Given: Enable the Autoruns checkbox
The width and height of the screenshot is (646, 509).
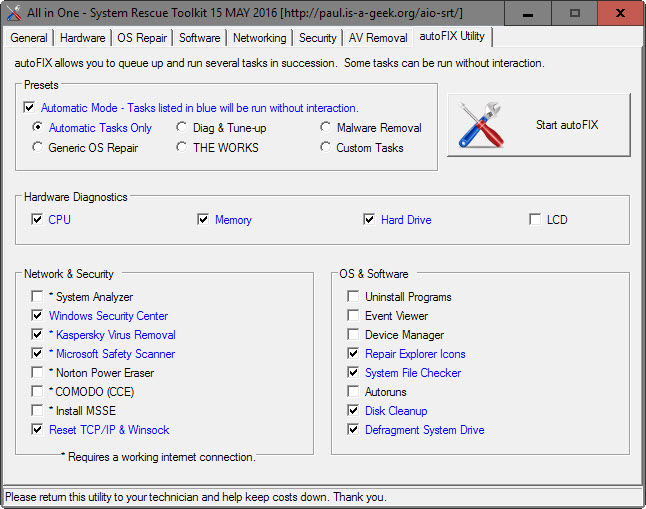Looking at the screenshot, I should [353, 391].
